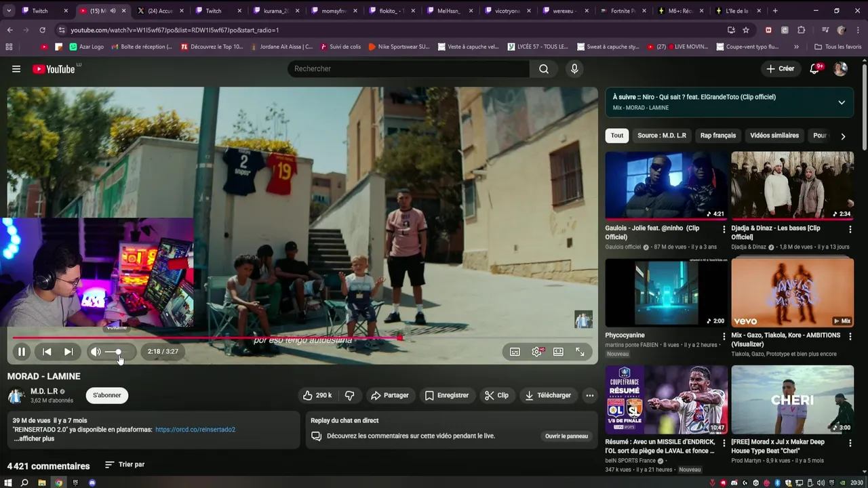The width and height of the screenshot is (868, 488).
Task: Skip to the next video
Action: [x=68, y=352]
